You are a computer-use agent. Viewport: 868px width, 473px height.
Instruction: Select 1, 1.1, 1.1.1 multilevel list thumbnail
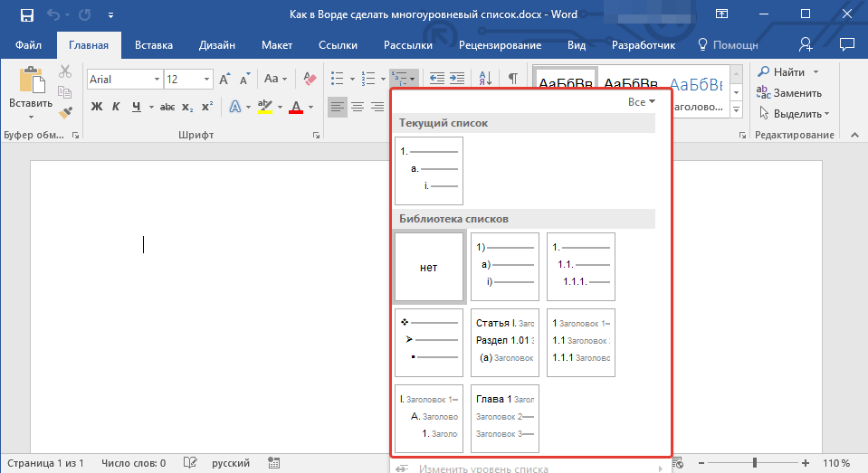(581, 267)
